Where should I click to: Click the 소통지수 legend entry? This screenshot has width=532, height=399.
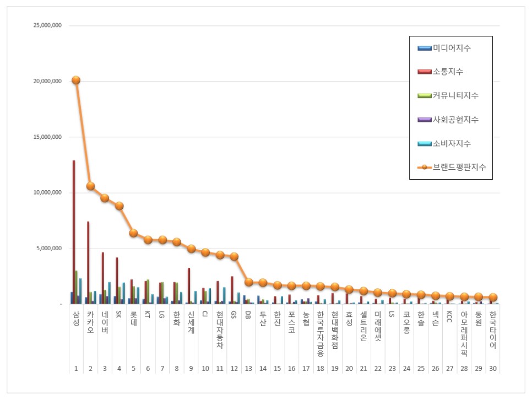coord(441,72)
